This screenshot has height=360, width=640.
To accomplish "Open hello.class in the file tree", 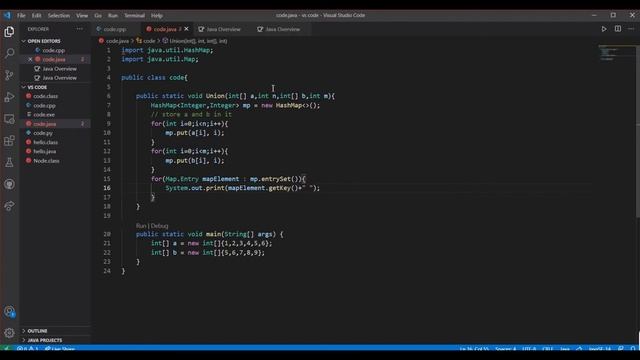I will [x=45, y=142].
